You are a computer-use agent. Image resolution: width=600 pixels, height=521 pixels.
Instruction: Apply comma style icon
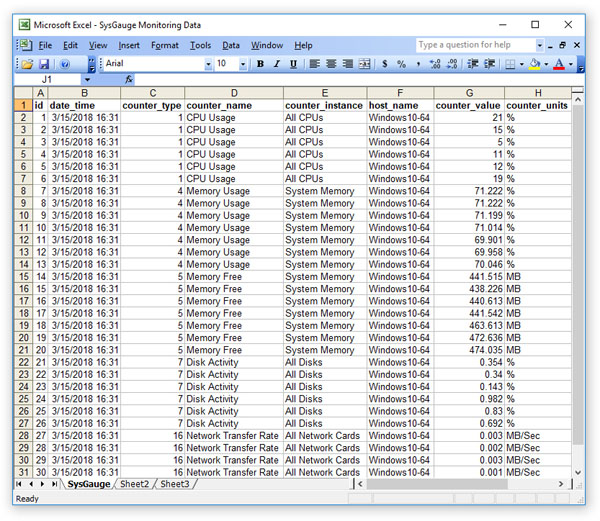pyautogui.click(x=418, y=64)
